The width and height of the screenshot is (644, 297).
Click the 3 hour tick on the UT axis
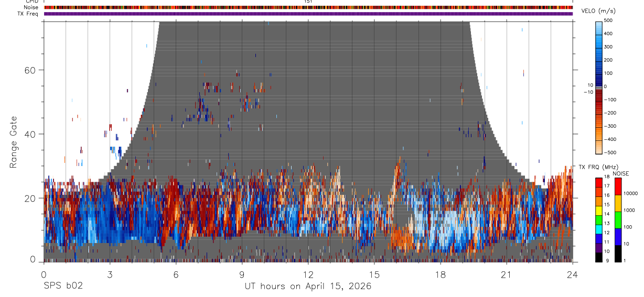pyautogui.click(x=110, y=274)
